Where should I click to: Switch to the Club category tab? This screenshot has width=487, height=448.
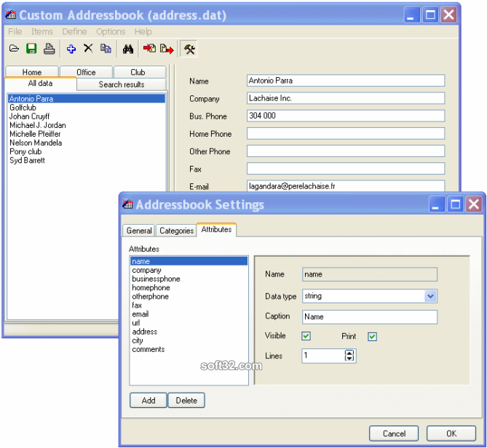(x=140, y=72)
